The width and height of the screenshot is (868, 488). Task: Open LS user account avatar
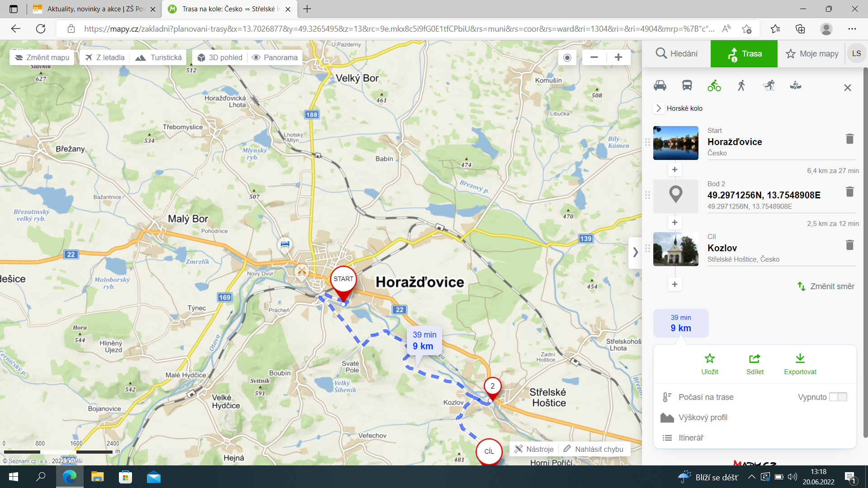[x=856, y=53]
